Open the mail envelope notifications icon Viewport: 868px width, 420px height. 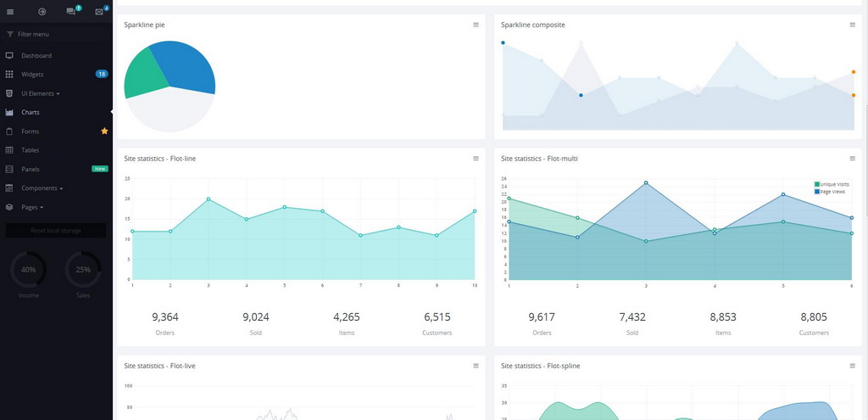pos(99,12)
